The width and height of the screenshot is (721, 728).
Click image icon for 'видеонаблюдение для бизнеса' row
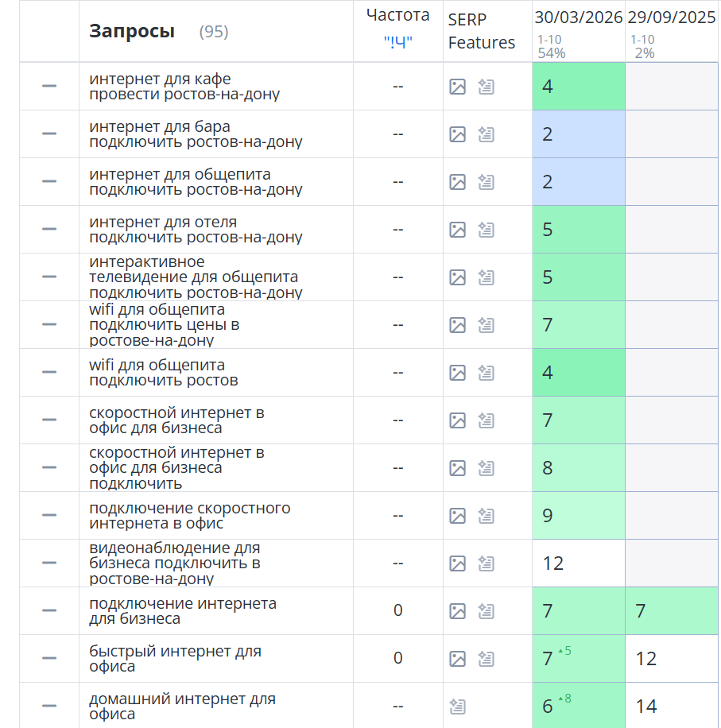click(457, 563)
